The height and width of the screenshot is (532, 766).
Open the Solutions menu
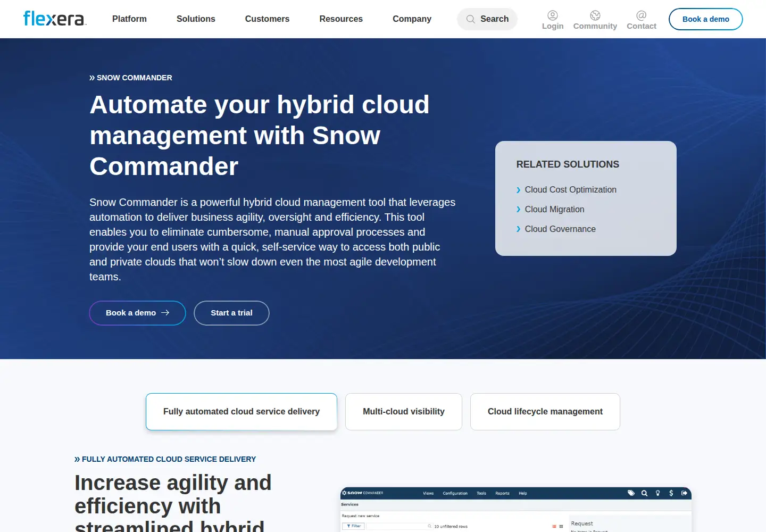click(x=196, y=19)
